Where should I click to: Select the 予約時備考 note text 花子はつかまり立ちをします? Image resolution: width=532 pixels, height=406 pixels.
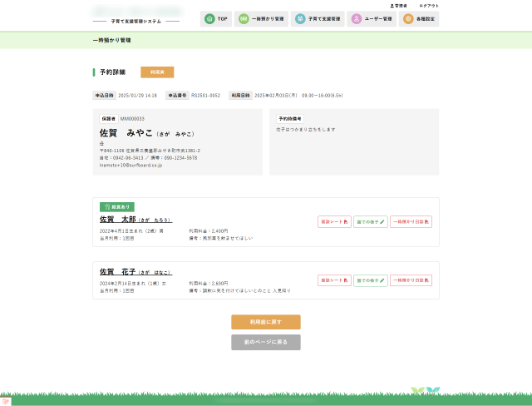point(306,129)
